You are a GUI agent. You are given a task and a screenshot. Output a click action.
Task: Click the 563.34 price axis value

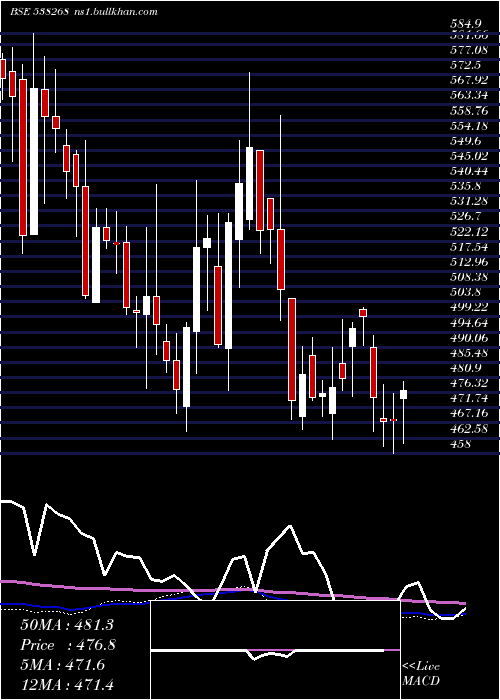pos(468,95)
